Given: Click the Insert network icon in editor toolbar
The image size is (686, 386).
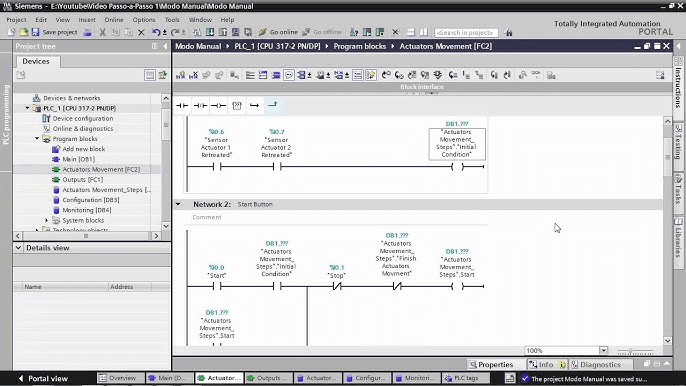Looking at the screenshot, I should (180, 75).
